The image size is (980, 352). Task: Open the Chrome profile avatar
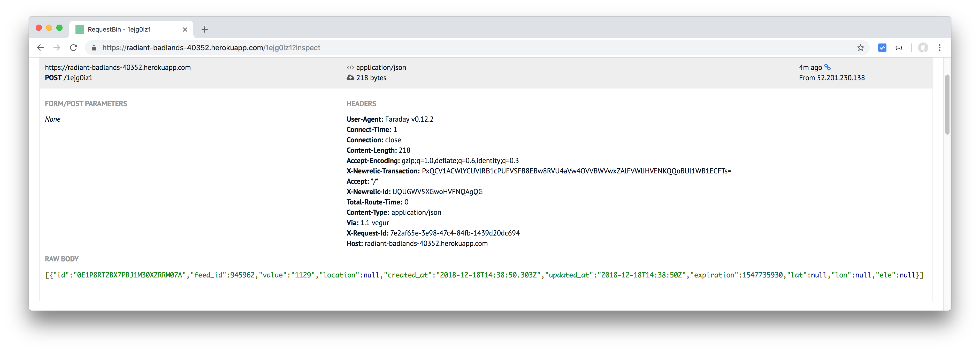click(923, 48)
